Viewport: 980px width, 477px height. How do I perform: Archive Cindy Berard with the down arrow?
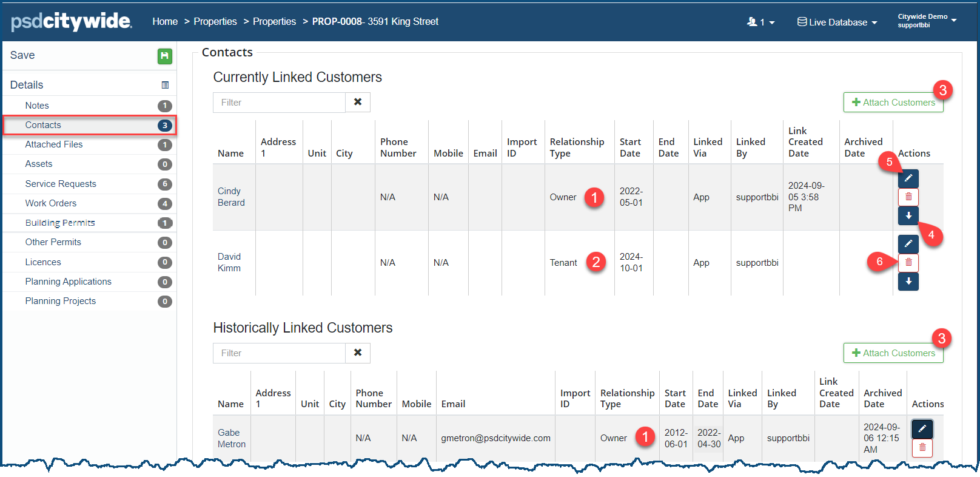[x=908, y=215]
